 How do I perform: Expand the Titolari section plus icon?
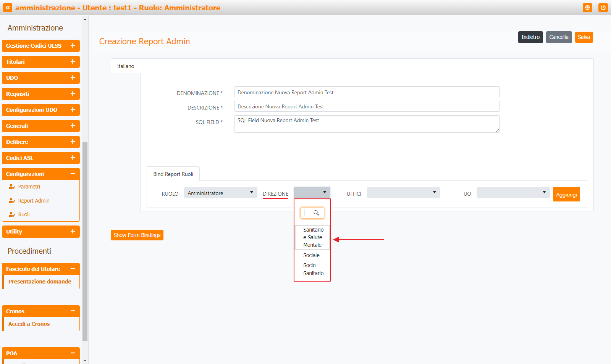[x=73, y=61]
